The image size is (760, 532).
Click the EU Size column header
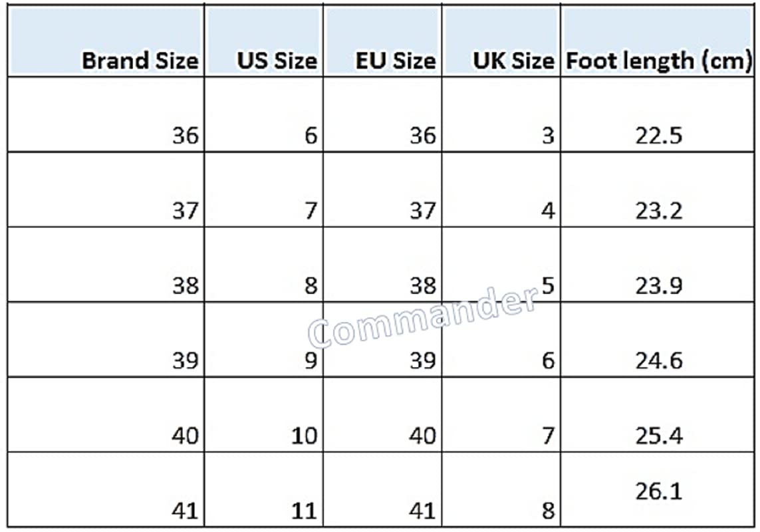(x=395, y=61)
